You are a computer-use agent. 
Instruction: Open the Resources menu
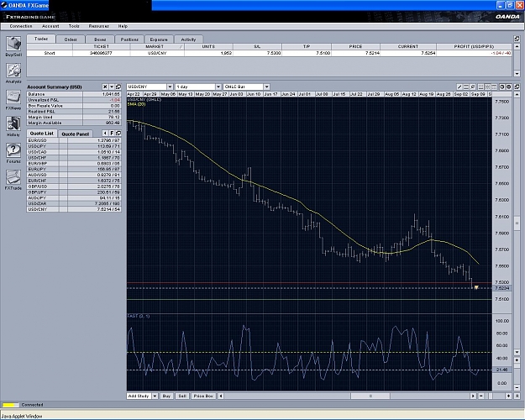pyautogui.click(x=99, y=26)
